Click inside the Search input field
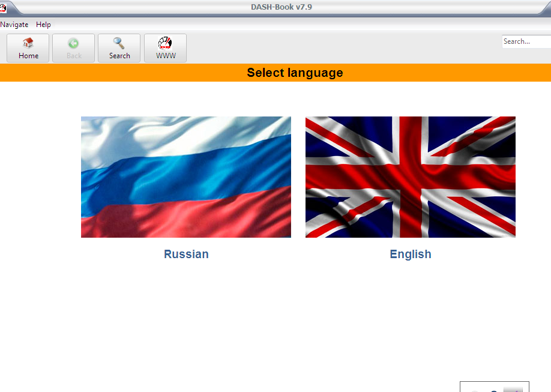The image size is (551, 392). 526,41
